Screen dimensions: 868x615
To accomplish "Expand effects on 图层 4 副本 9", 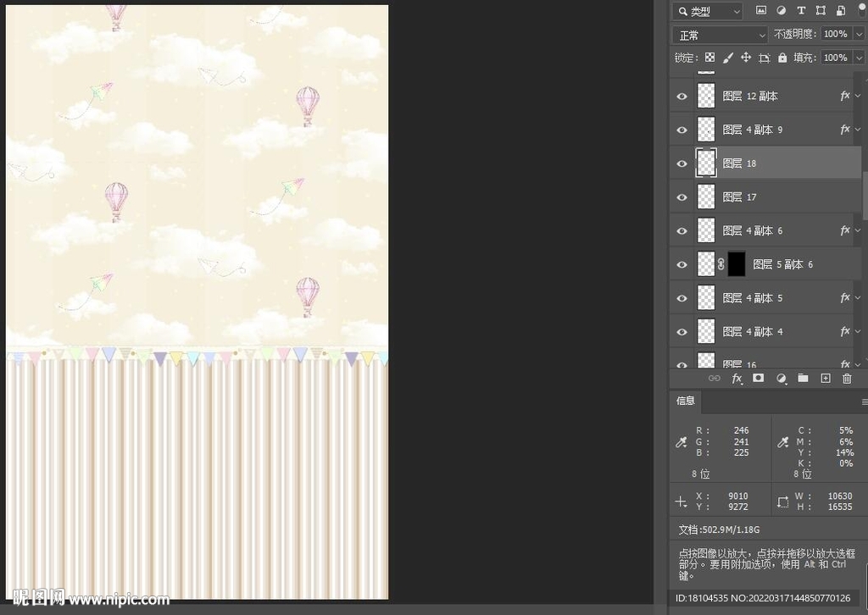I will 858,130.
